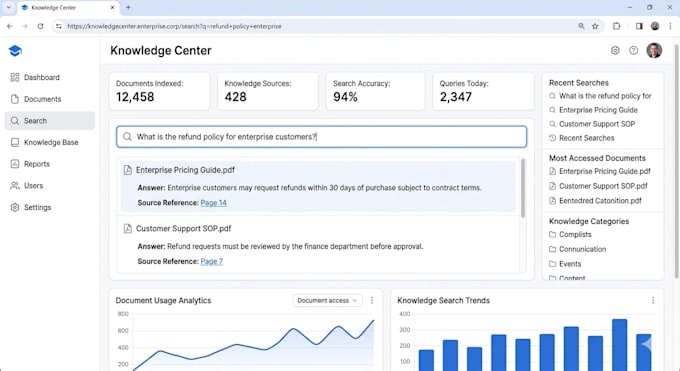The height and width of the screenshot is (371, 680).
Task: Reload the page with the refresh icon
Action: pyautogui.click(x=40, y=26)
